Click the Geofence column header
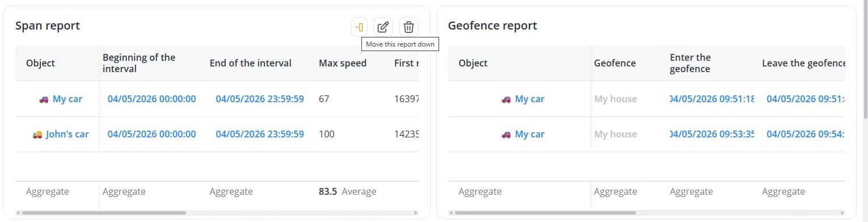 [x=615, y=63]
